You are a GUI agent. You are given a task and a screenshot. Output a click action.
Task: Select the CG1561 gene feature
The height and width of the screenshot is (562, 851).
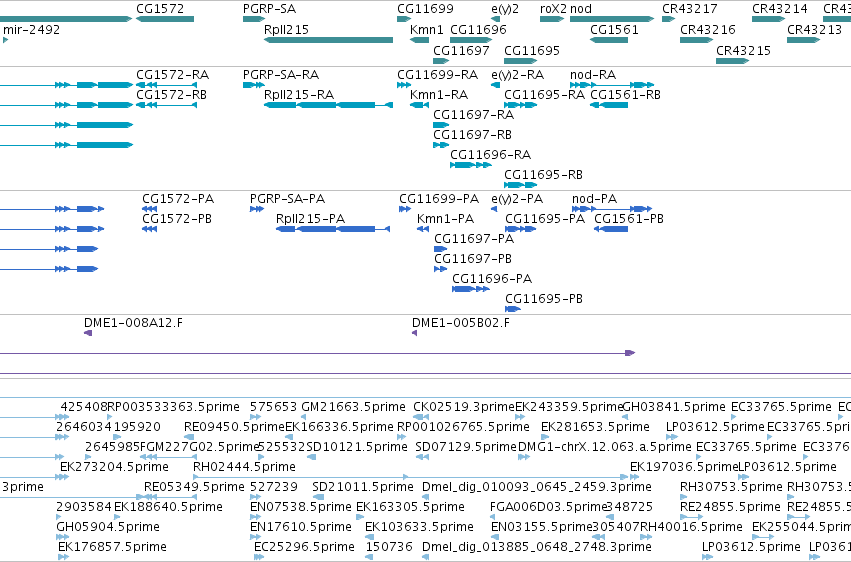[609, 40]
